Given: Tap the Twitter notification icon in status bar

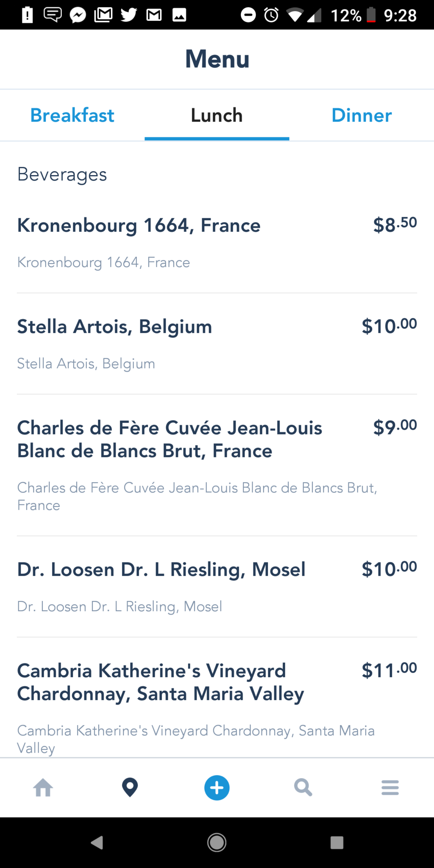Looking at the screenshot, I should 129,15.
